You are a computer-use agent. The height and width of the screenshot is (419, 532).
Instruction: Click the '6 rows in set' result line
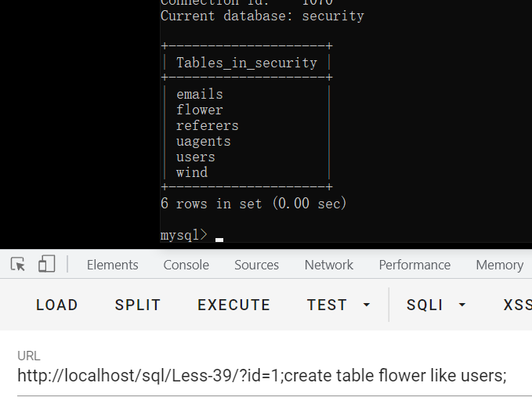pos(253,204)
